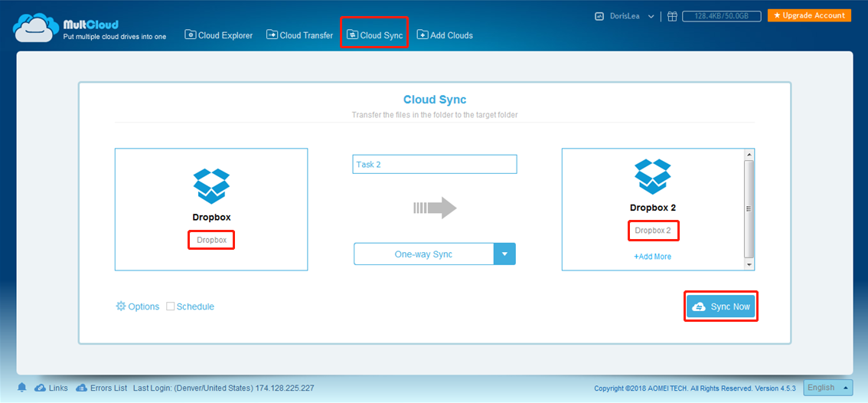
Task: Open sync Options with gear icon
Action: point(137,306)
